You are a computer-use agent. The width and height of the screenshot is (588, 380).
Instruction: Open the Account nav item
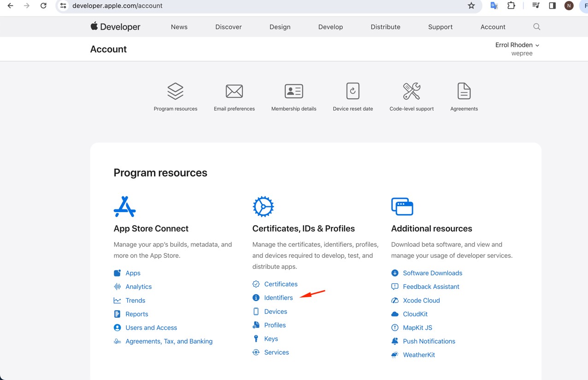493,27
